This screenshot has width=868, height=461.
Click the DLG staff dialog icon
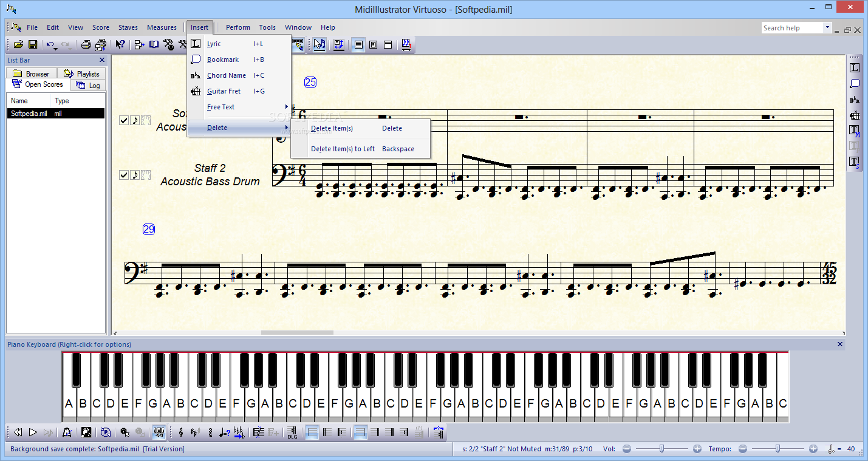click(x=292, y=432)
